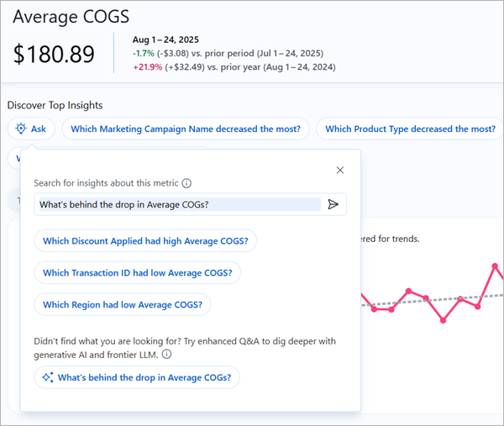Close the insights search popup
Viewport: 504px width, 426px height.
(x=340, y=171)
